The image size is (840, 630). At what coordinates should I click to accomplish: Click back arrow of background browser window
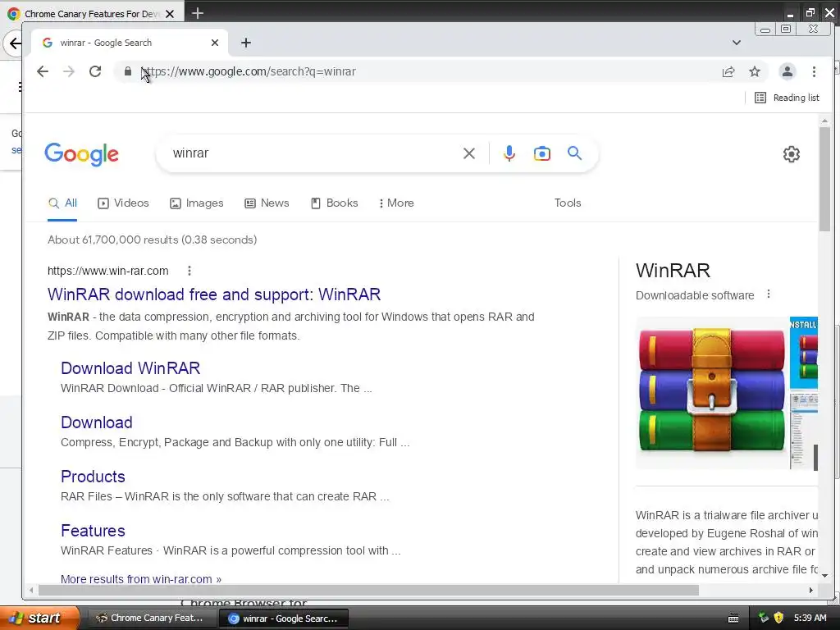15,43
